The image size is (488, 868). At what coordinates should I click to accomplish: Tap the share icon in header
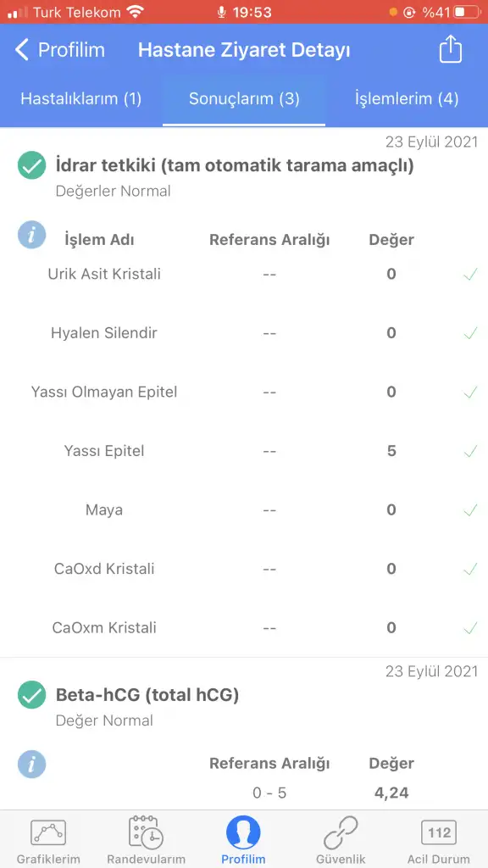451,49
